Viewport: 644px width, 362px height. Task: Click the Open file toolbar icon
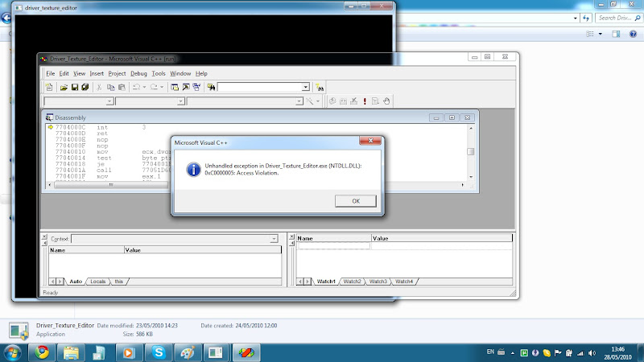pyautogui.click(x=64, y=87)
